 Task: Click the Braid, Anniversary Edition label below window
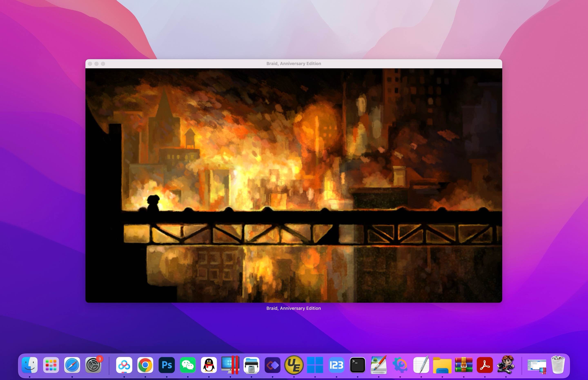coord(294,308)
